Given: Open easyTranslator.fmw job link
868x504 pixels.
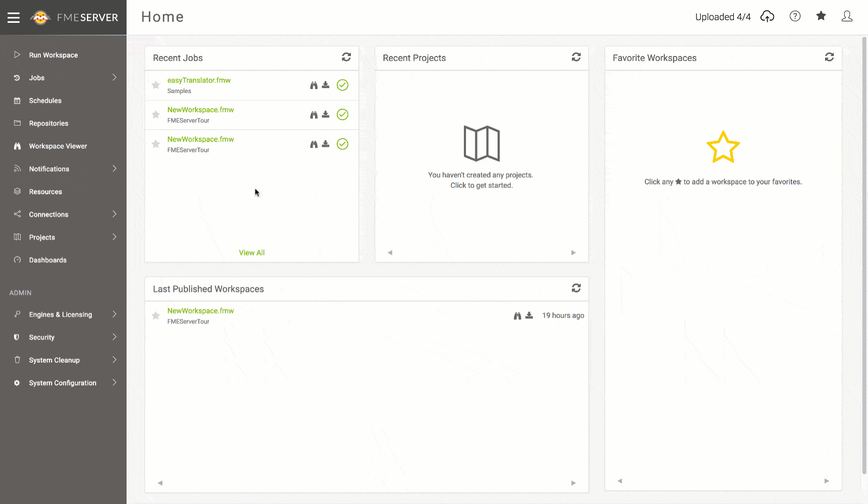Looking at the screenshot, I should point(199,80).
